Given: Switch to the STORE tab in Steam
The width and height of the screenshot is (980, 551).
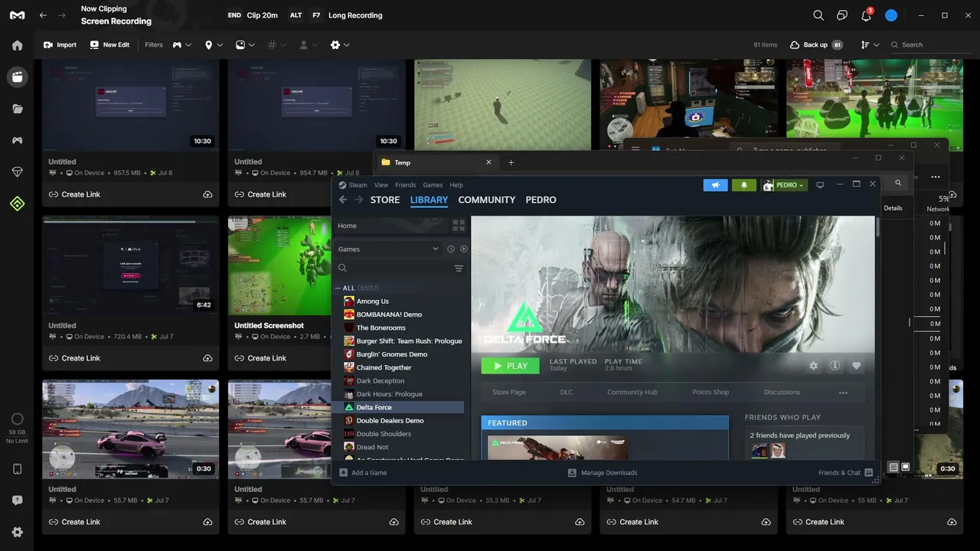Looking at the screenshot, I should (385, 200).
